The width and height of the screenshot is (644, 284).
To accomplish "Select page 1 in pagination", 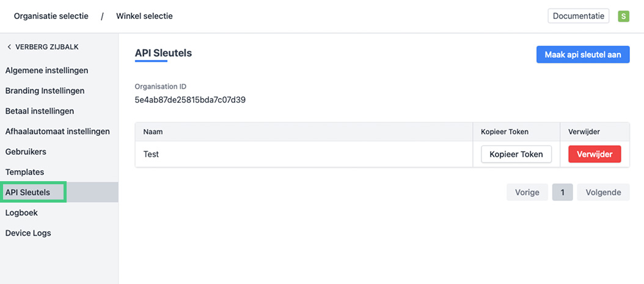I will pos(562,192).
